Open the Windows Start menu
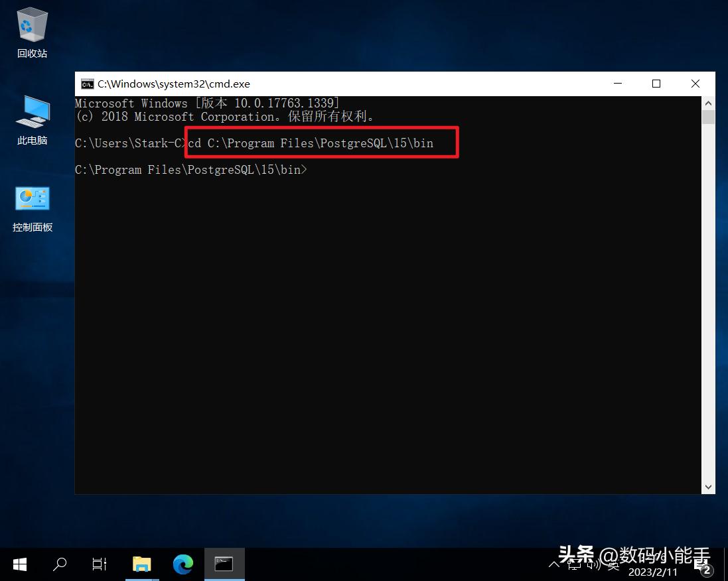728x581 pixels. click(x=20, y=564)
